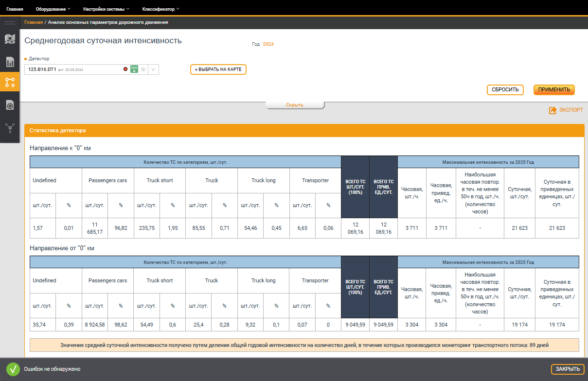The image size is (588, 381).
Task: Open the bar chart reports sidebar icon
Action: pos(10,62)
